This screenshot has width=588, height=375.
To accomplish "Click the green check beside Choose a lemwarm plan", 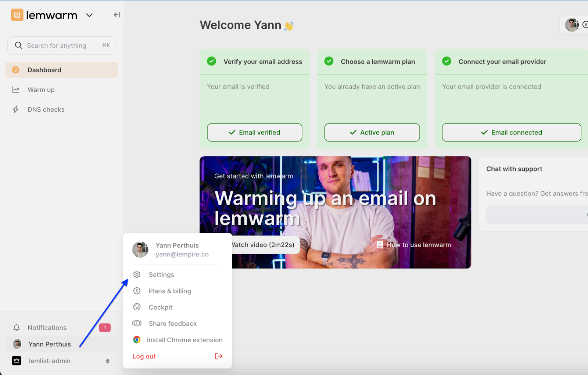I will tap(329, 61).
